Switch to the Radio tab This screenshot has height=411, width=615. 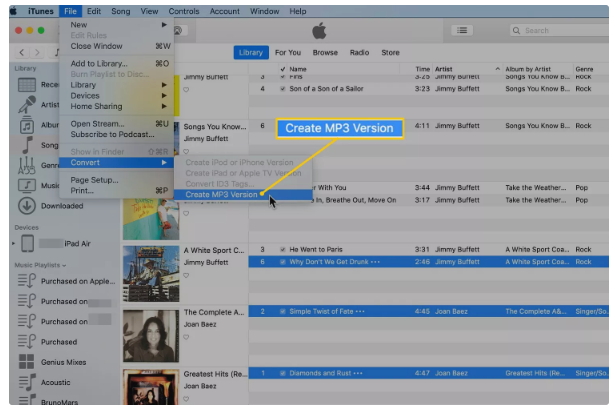359,53
